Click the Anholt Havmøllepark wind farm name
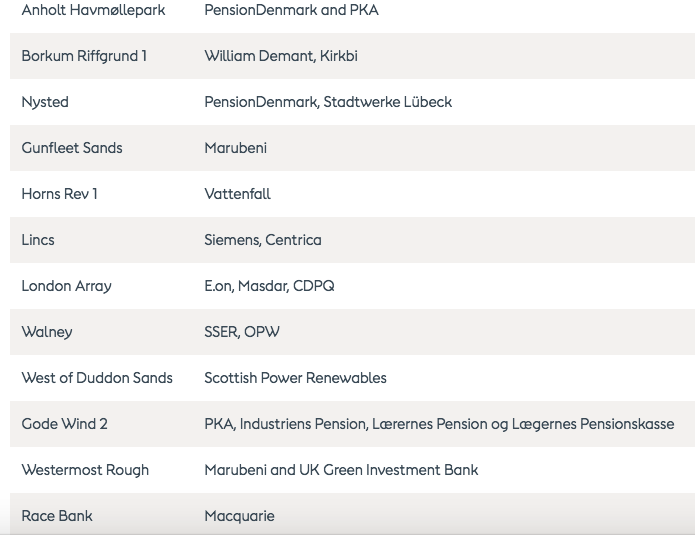This screenshot has height=535, width=695. pyautogui.click(x=93, y=10)
